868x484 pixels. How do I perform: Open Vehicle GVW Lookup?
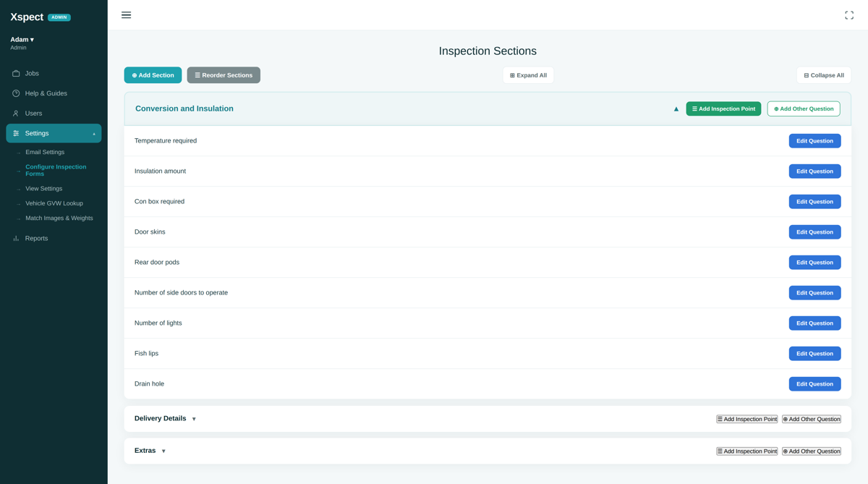tap(54, 203)
